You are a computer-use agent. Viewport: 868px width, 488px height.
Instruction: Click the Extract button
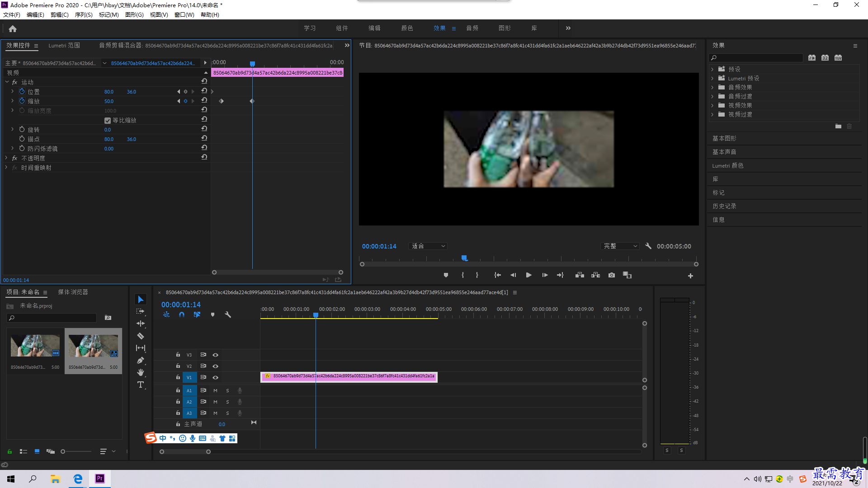point(595,275)
